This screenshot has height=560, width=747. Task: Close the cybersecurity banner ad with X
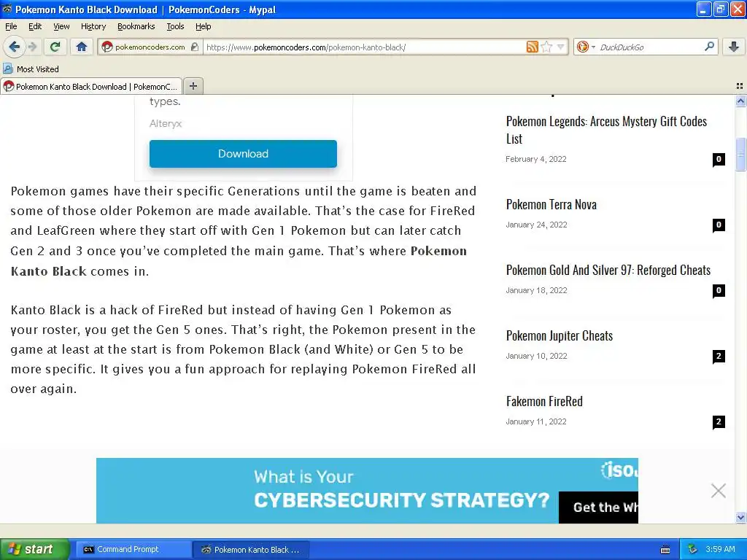tap(718, 491)
